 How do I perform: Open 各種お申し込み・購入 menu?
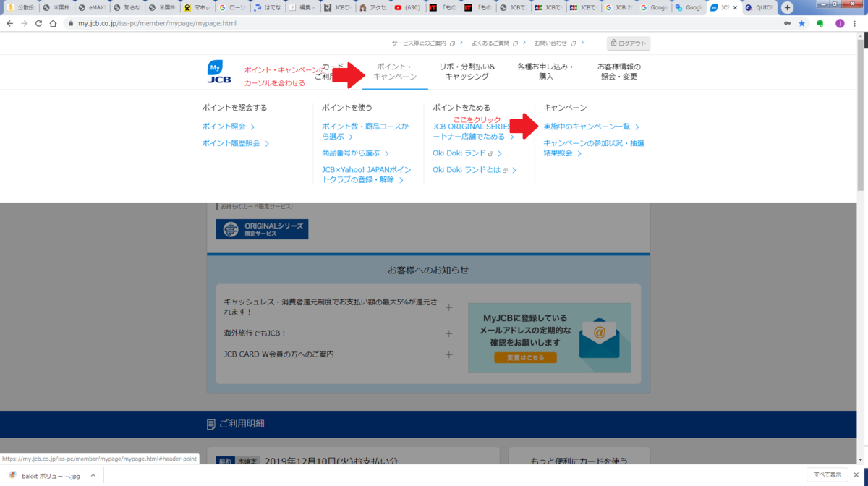coord(545,72)
